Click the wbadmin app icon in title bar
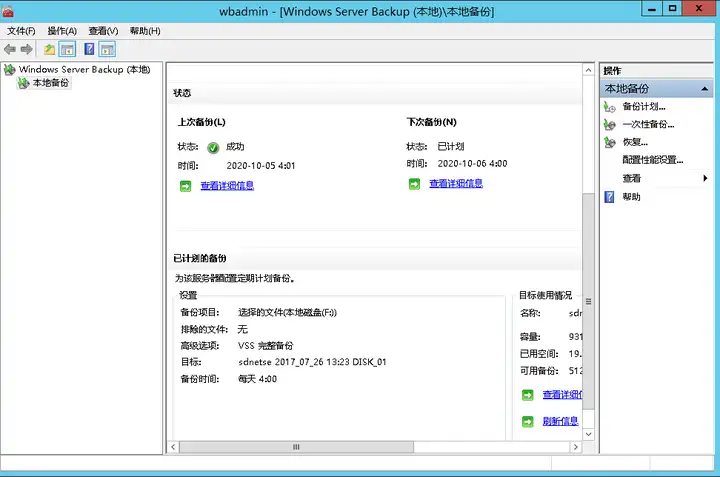This screenshot has height=477, width=720. click(7, 11)
